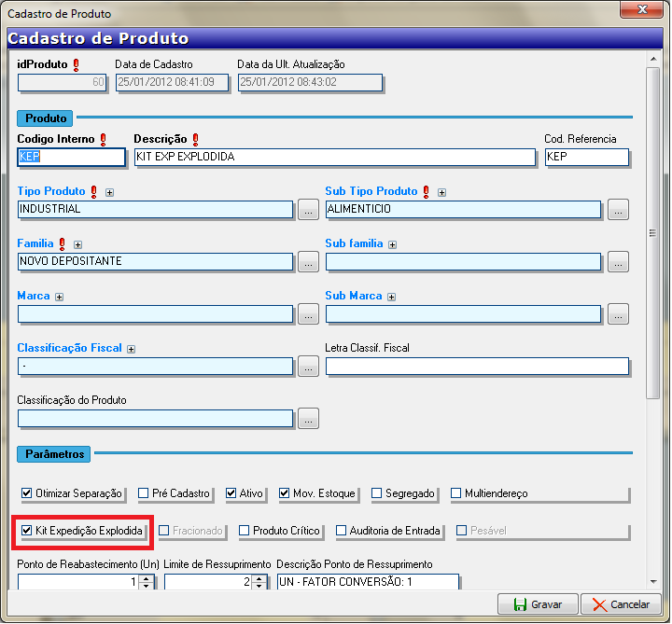672x624 pixels.
Task: Click the plus icon beside Tipo Produto
Action: [x=110, y=193]
